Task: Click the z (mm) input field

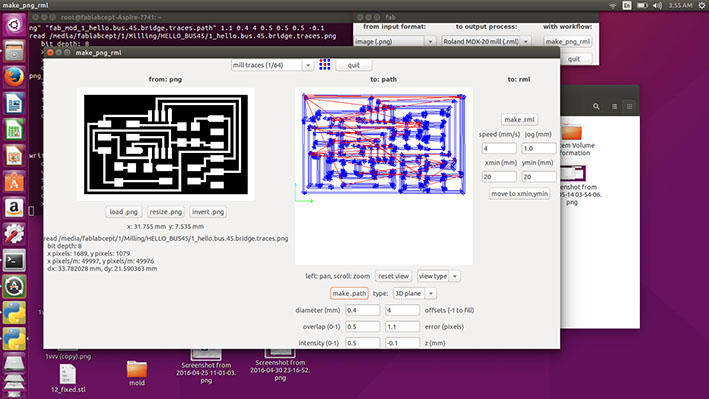Action: tap(402, 343)
